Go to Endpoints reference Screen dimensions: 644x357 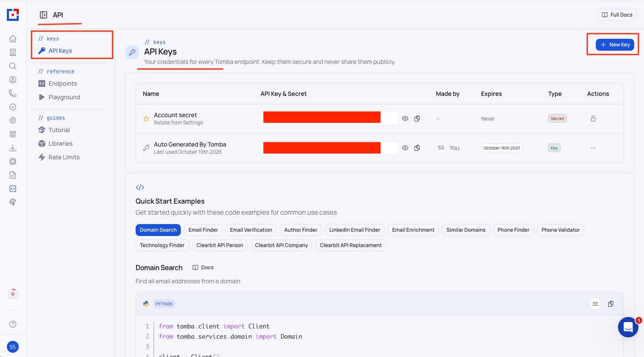point(63,83)
